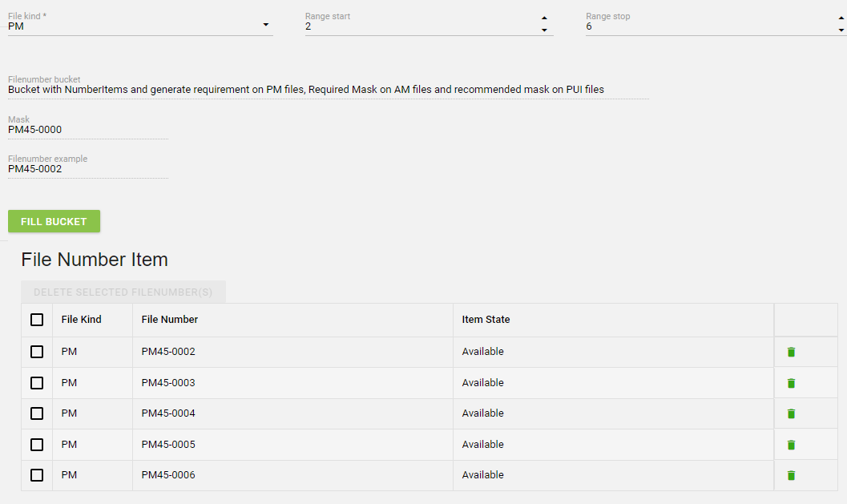Decrease the Range start value
This screenshot has height=504, width=847.
point(544,30)
